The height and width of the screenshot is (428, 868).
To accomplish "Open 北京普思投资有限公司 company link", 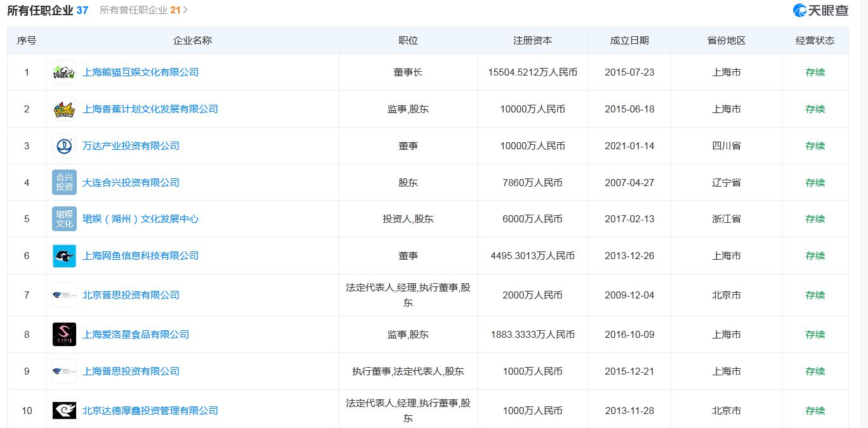I will (x=131, y=295).
